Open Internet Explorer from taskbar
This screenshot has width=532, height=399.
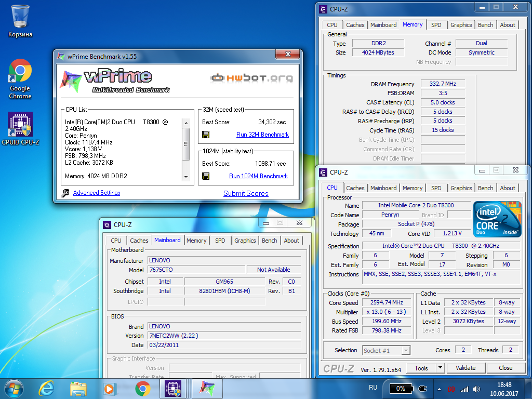point(46,389)
